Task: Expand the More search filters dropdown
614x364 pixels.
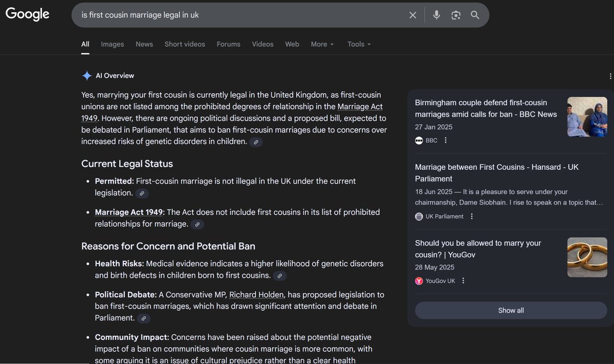Action: click(322, 44)
